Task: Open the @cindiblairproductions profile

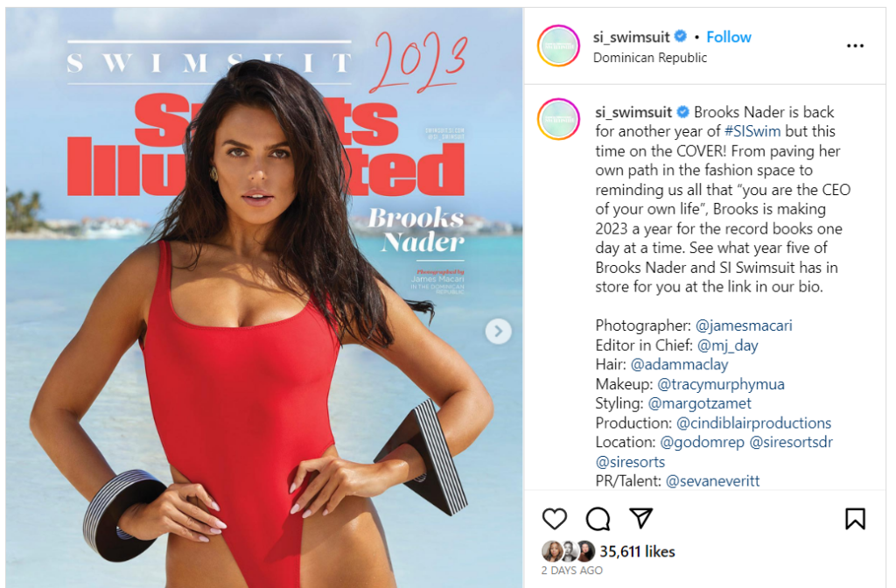Action: [x=753, y=423]
